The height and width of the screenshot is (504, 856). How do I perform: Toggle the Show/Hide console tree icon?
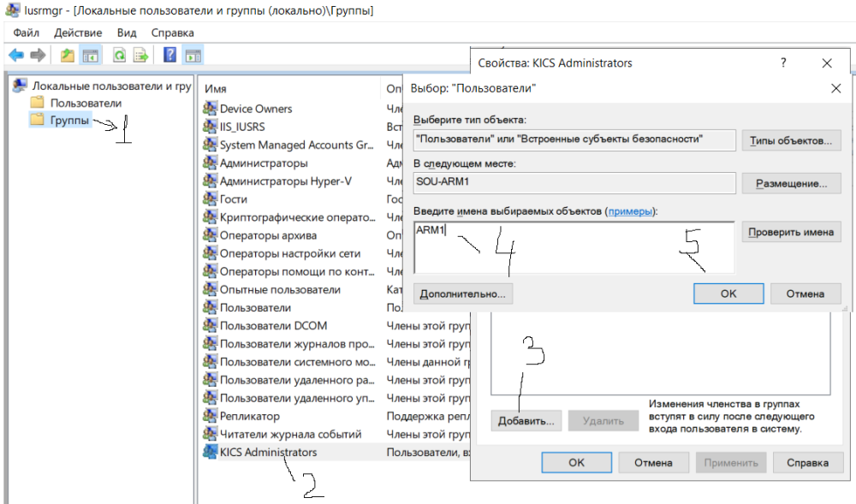coord(91,55)
